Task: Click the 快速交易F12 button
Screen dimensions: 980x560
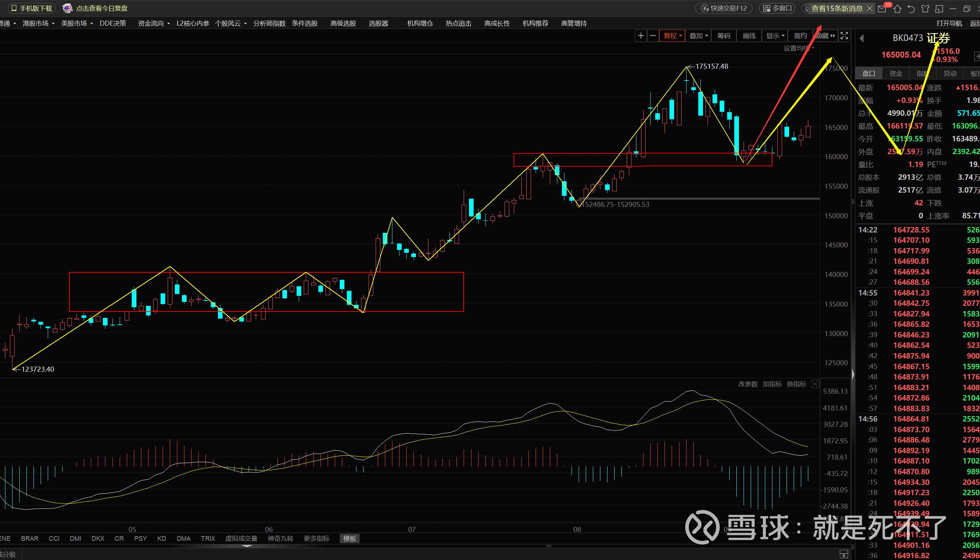Action: coord(724,9)
